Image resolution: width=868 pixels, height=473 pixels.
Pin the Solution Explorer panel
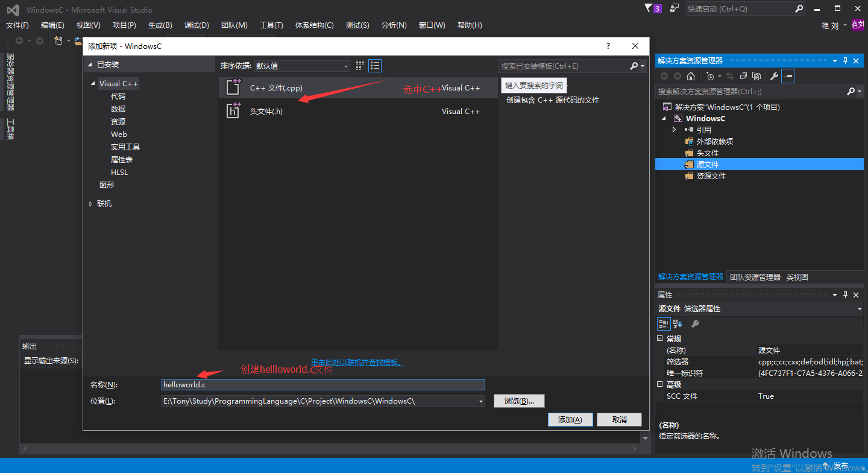[x=845, y=61]
